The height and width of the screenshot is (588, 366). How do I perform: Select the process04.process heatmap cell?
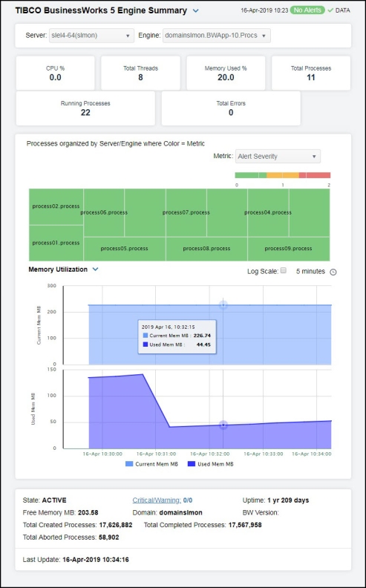point(268,212)
